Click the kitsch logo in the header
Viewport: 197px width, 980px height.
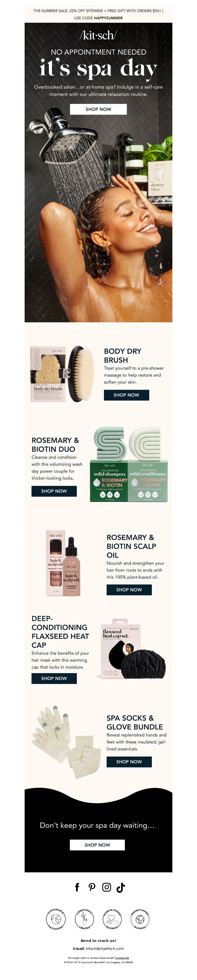98,35
